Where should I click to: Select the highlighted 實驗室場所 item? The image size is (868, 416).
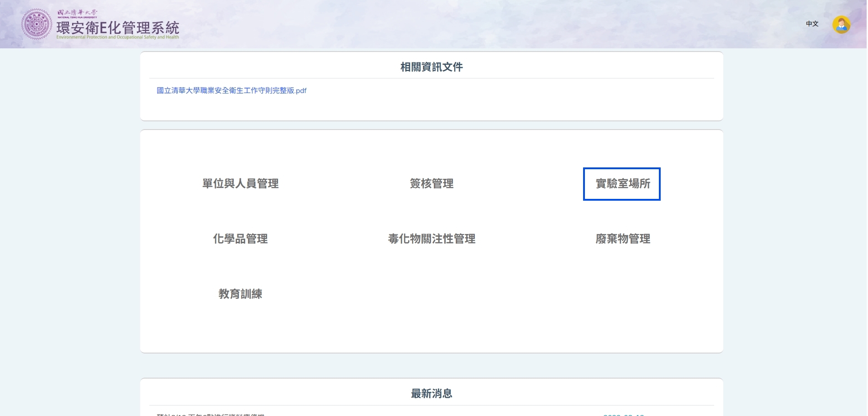pos(622,184)
